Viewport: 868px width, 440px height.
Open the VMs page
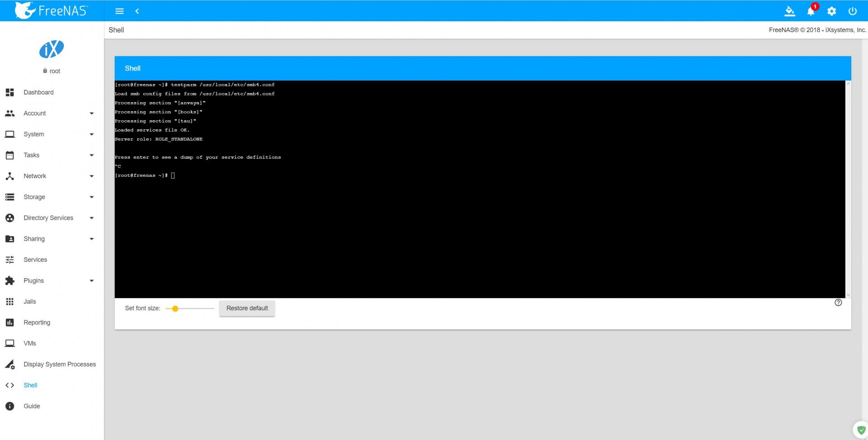tap(52, 343)
